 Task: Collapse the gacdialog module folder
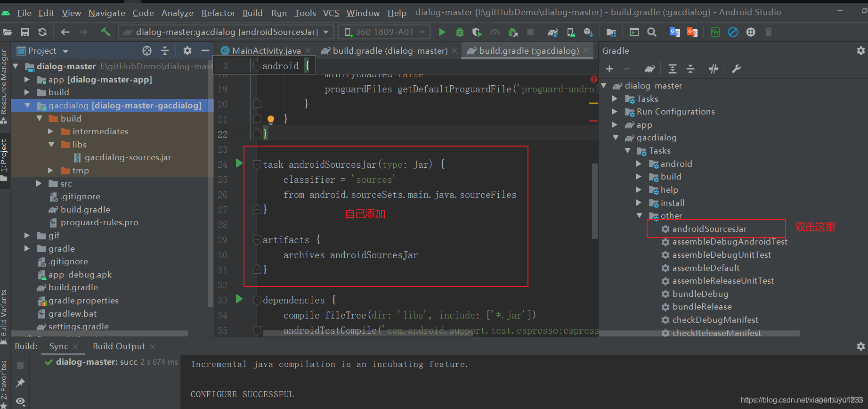(27, 105)
